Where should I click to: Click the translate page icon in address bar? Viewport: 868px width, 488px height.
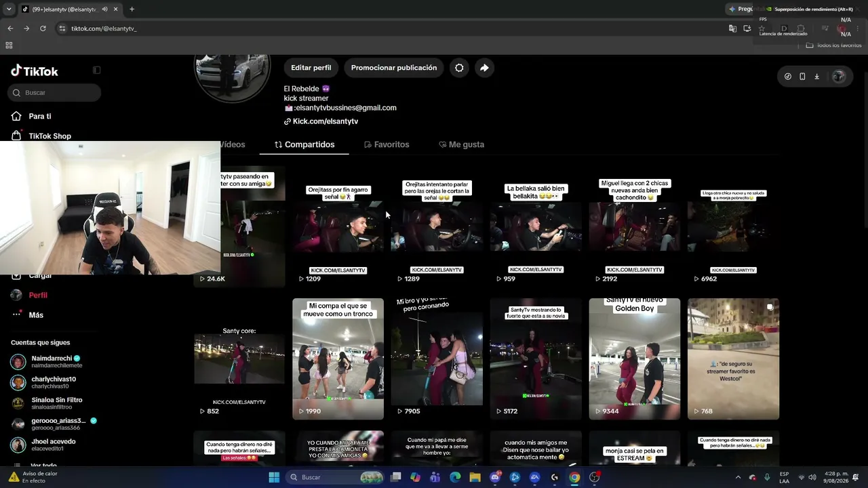tap(732, 28)
